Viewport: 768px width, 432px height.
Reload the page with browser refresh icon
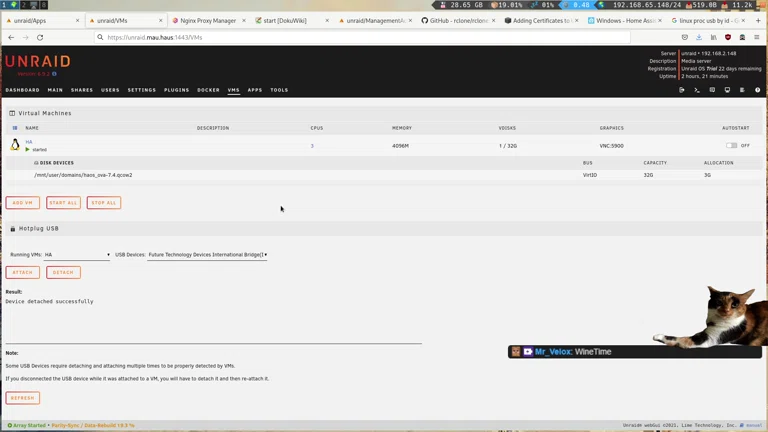pyautogui.click(x=40, y=37)
